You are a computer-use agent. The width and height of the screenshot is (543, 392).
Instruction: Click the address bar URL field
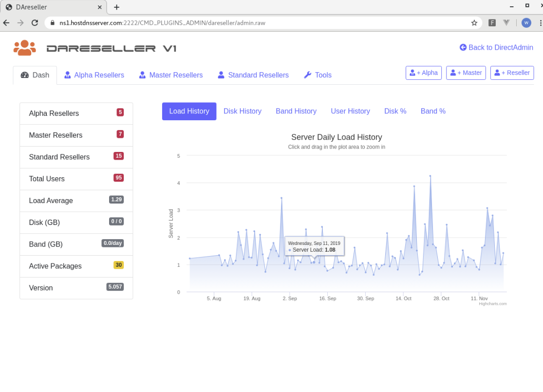[263, 23]
